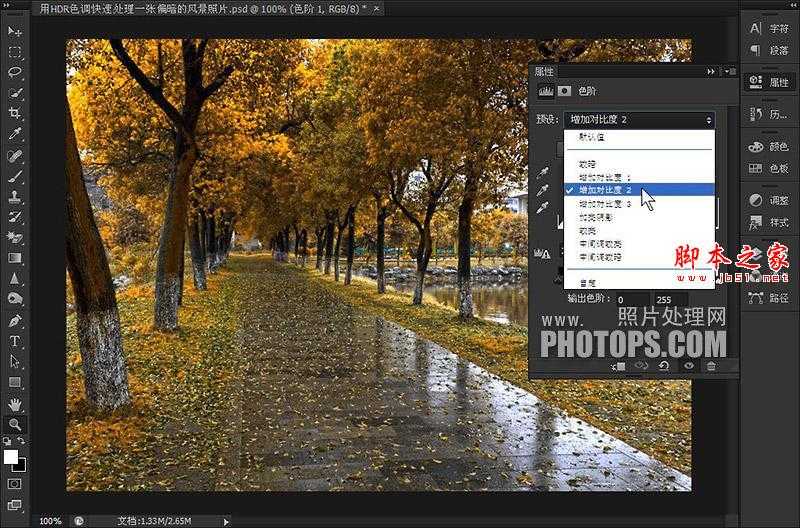Select the Brush tool
Screen dimensions: 800x528
[14, 176]
